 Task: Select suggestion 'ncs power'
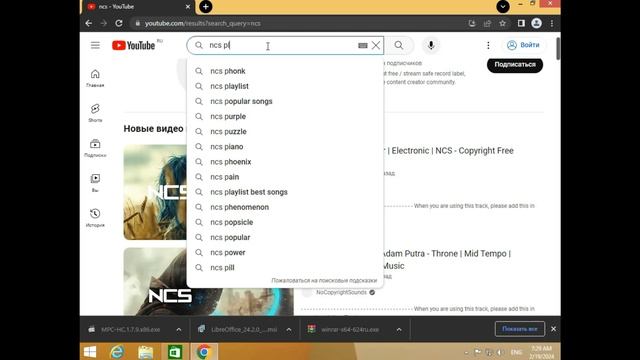coord(285,252)
